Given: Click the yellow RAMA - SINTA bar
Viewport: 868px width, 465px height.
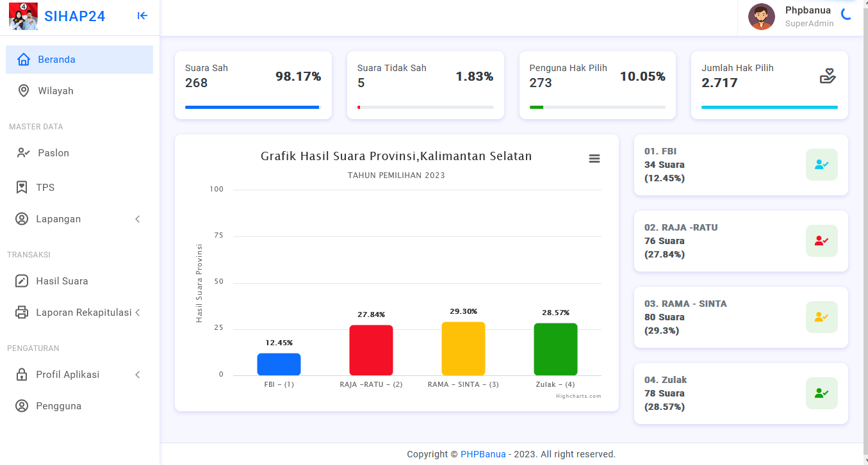Looking at the screenshot, I should (x=463, y=348).
